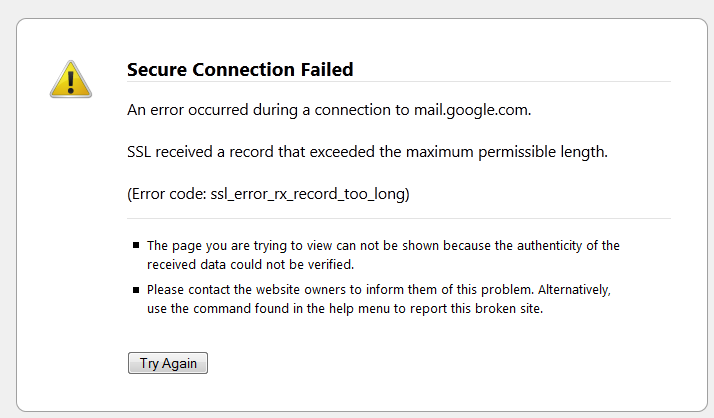Click the second square bullet marker
714x418 pixels.
(136, 290)
